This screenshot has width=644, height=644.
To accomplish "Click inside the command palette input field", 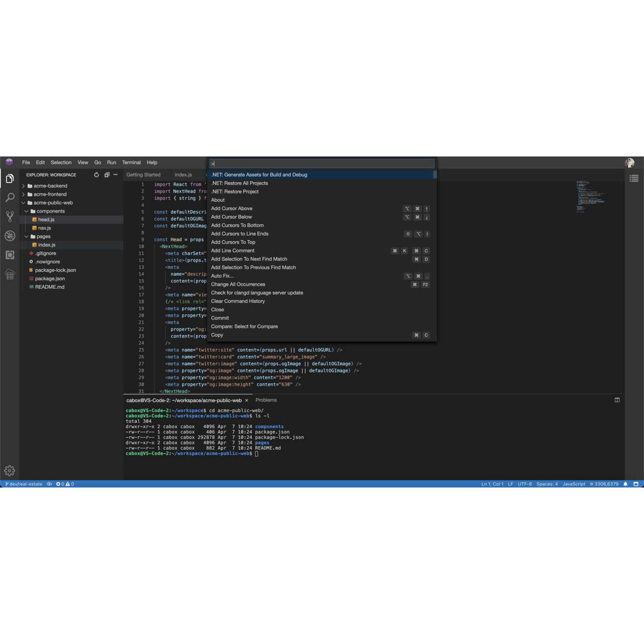I will 322,163.
